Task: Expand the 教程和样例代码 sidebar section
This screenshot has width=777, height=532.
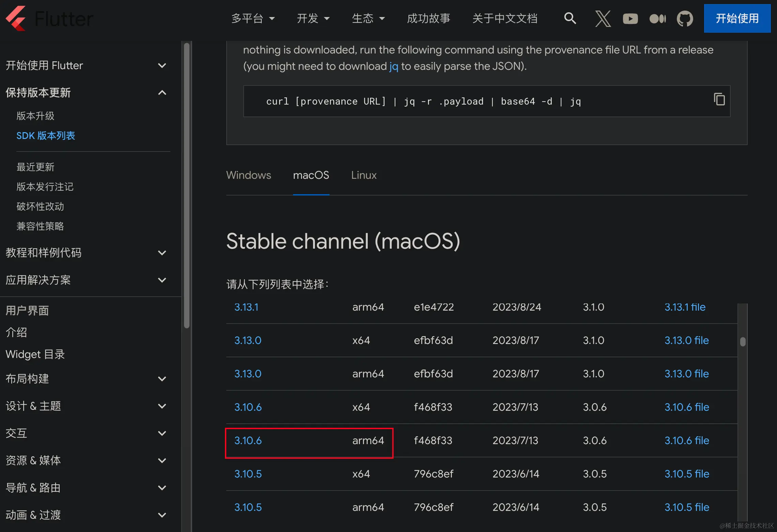Action: (162, 253)
